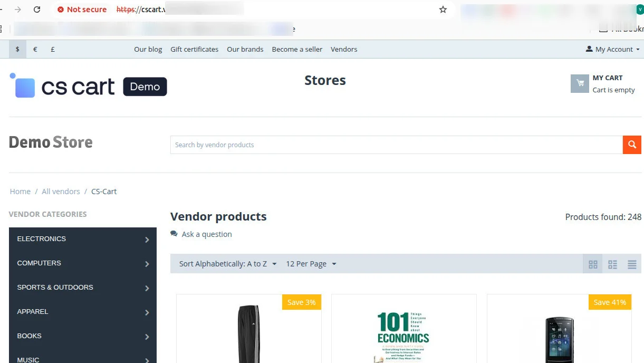Image resolution: width=644 pixels, height=363 pixels.
Task: Select Vendors from the top menu
Action: pos(343,49)
